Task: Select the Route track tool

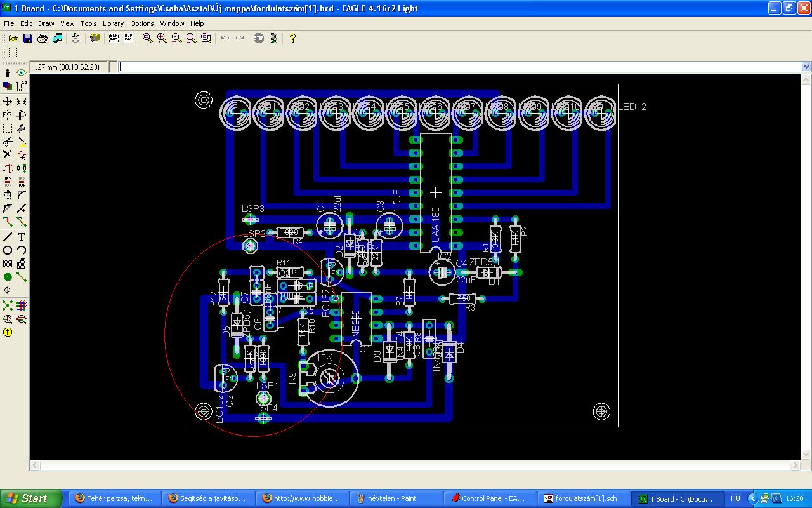Action: pyautogui.click(x=8, y=222)
